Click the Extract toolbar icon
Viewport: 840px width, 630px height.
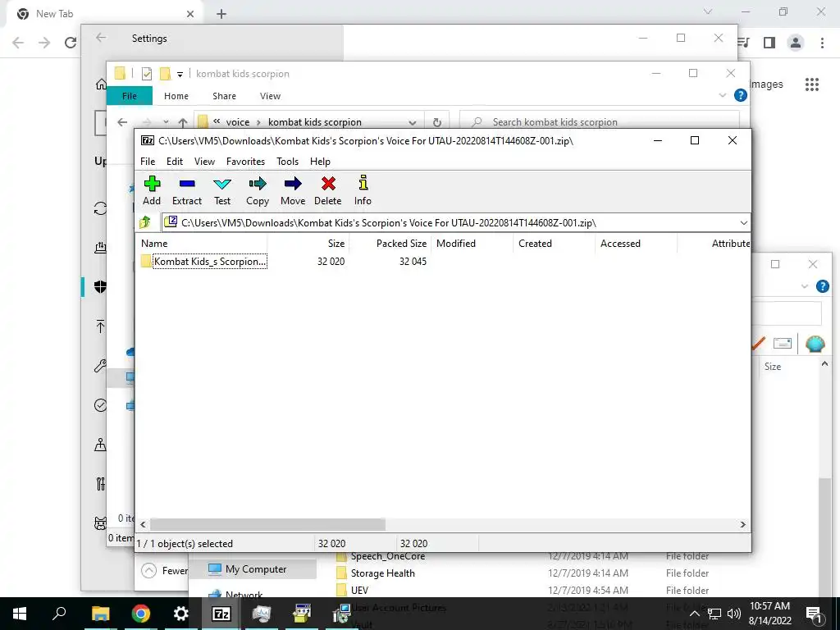(x=187, y=190)
